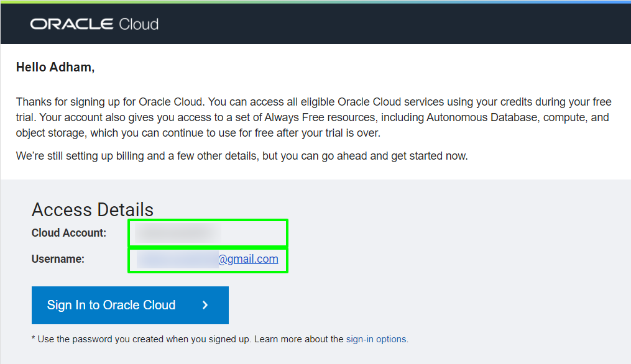Click the Cloud Account label
The width and height of the screenshot is (631, 364).
point(69,233)
